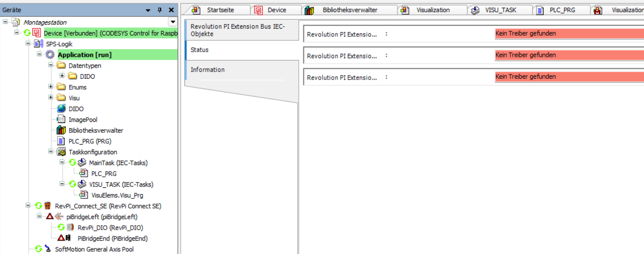644x254 pixels.
Task: Click the ImagePool icon
Action: tap(61, 119)
